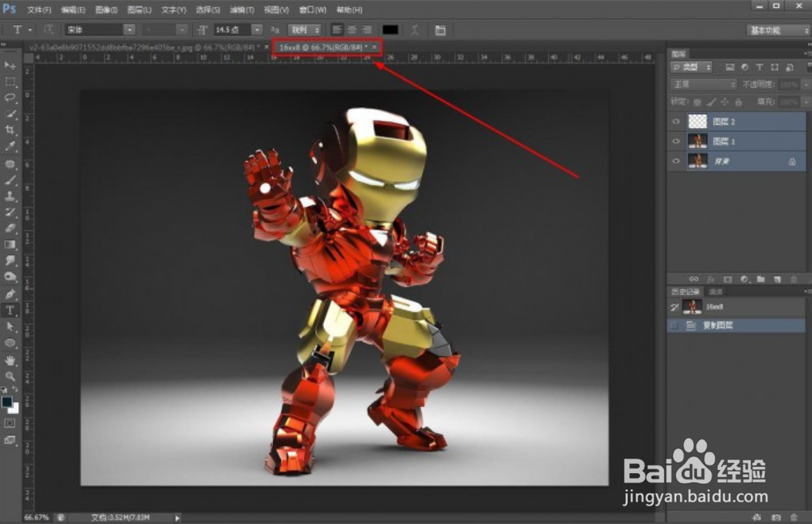
Task: Select the Ellipse shape tool
Action: tap(10, 343)
